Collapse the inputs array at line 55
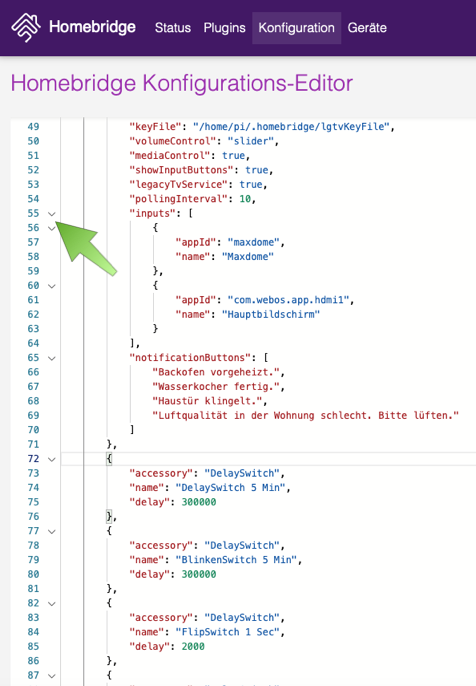 coord(52,214)
